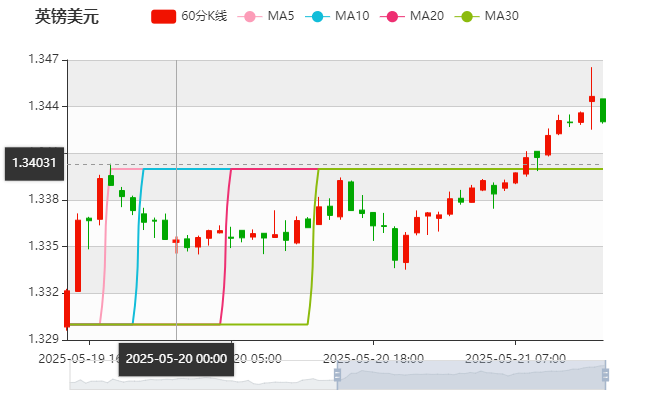Toggle the 60分K线 red legend icon
Image resolution: width=670 pixels, height=400 pixels.
point(163,16)
